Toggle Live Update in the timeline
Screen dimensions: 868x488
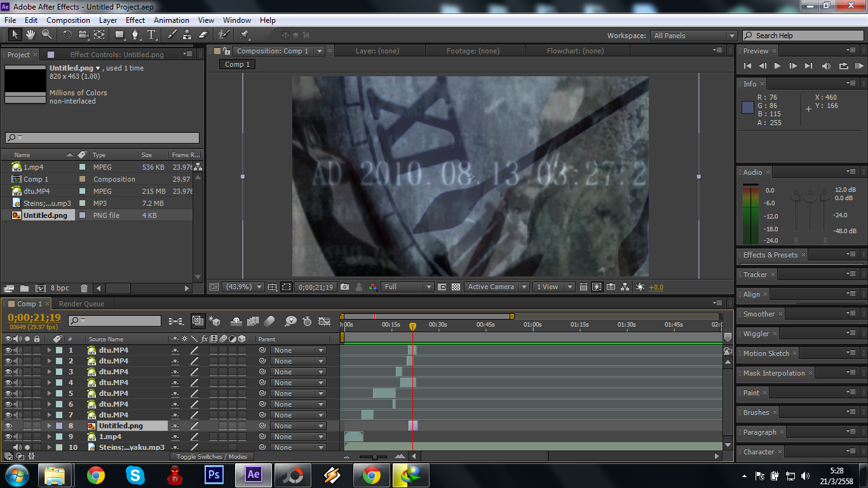coord(198,322)
